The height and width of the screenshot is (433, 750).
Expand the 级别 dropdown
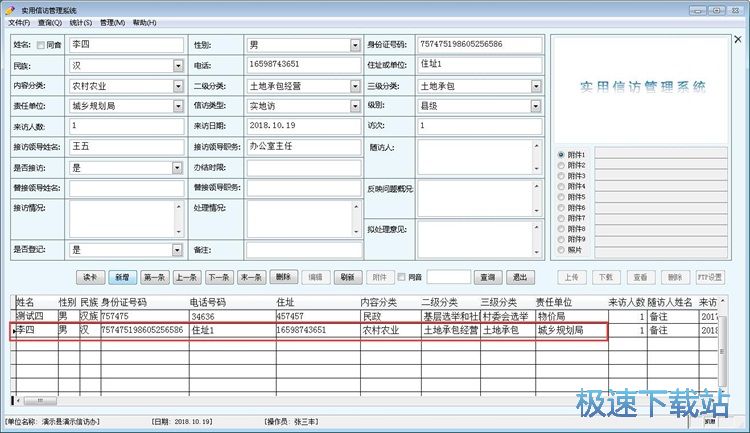(x=536, y=106)
